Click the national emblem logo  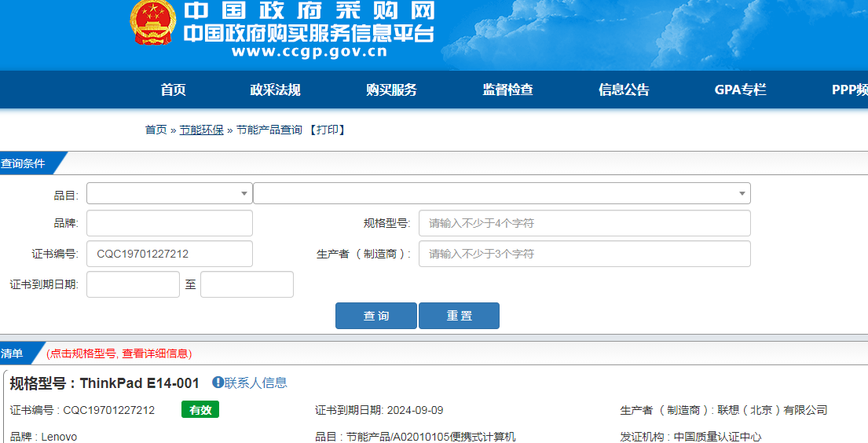[x=153, y=23]
